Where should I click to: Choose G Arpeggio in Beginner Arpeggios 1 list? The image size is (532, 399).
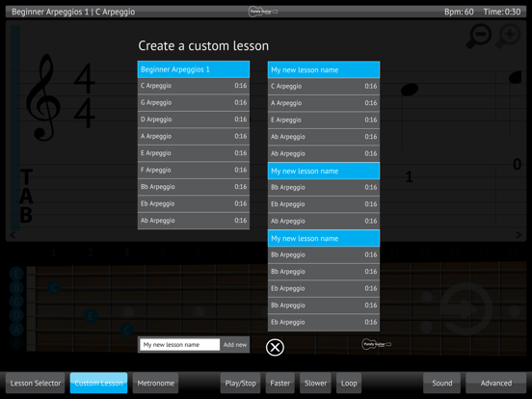pyautogui.click(x=194, y=102)
